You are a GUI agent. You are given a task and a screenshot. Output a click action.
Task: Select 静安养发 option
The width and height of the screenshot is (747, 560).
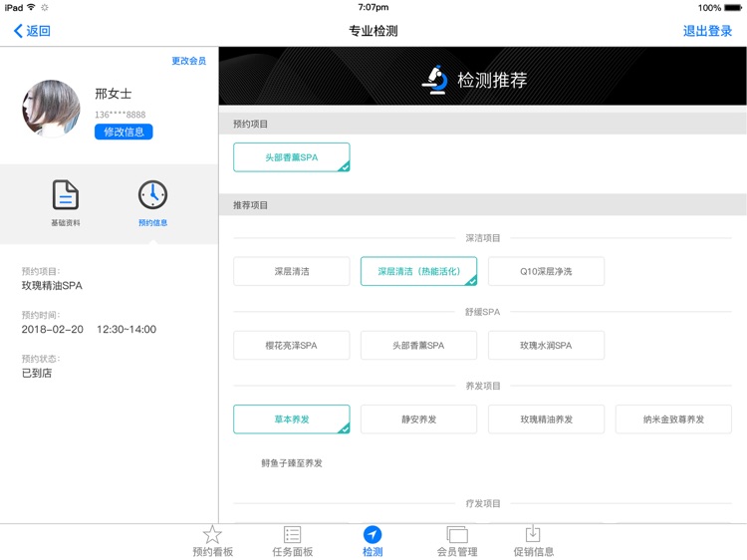point(418,419)
